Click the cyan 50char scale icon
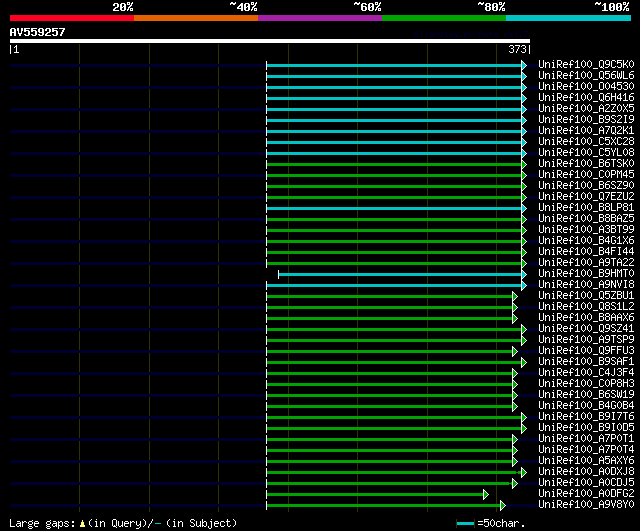Viewport: 640px width, 531px height. [465, 524]
